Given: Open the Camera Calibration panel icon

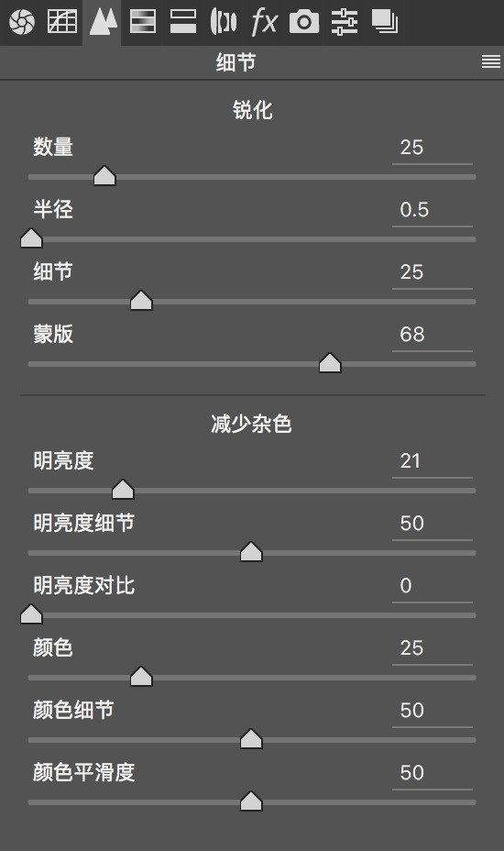Looking at the screenshot, I should (x=304, y=22).
